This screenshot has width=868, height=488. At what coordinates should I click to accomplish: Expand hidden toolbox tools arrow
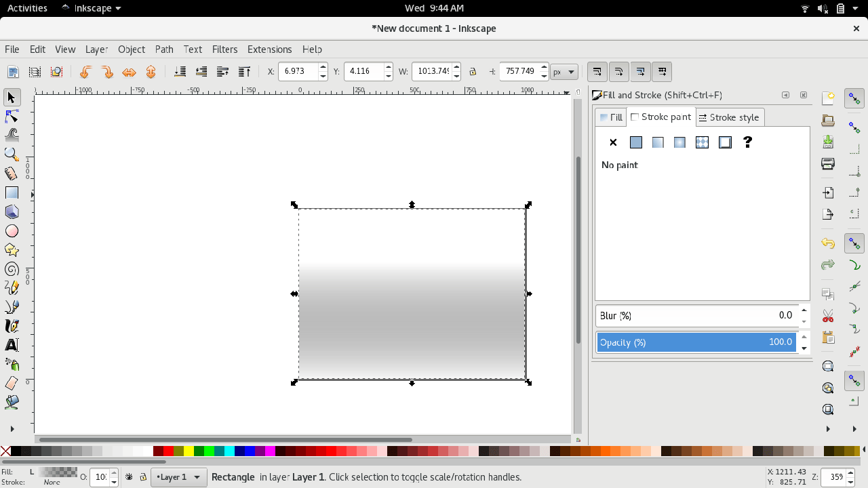tap(12, 428)
